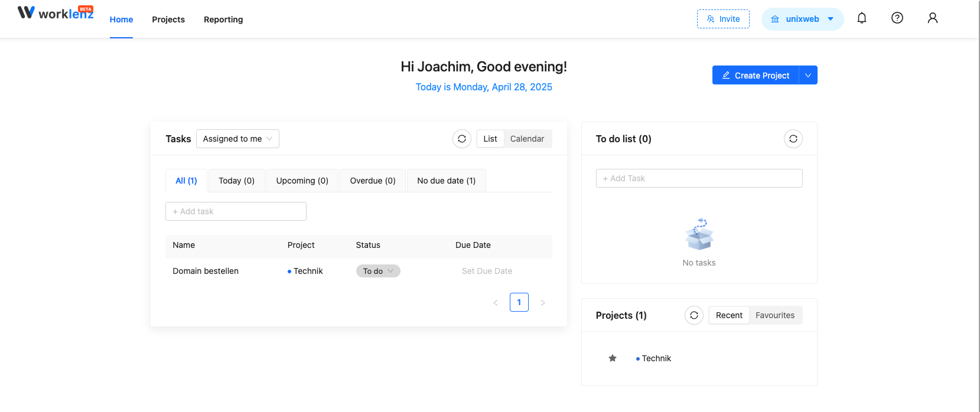Image resolution: width=980 pixels, height=412 pixels.
Task: Select the No due date (1) tab
Action: tap(447, 181)
